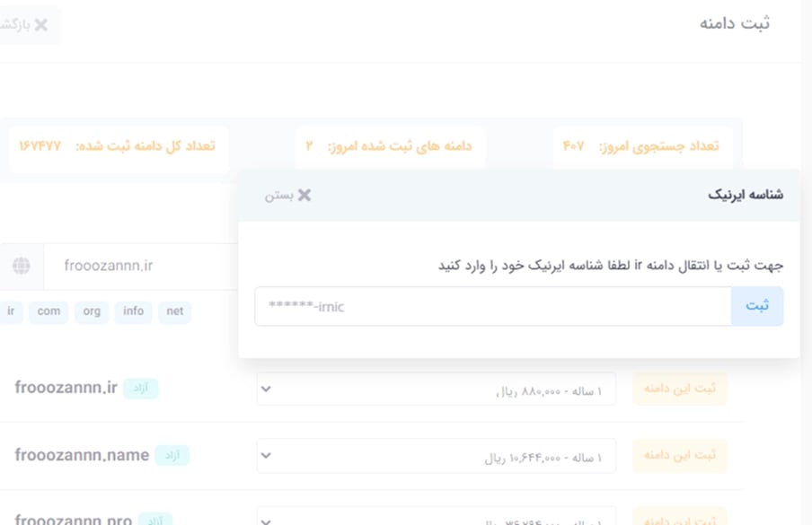
Task: Click ثبت این دامنه for frooozannn.ir
Action: pyautogui.click(x=679, y=389)
